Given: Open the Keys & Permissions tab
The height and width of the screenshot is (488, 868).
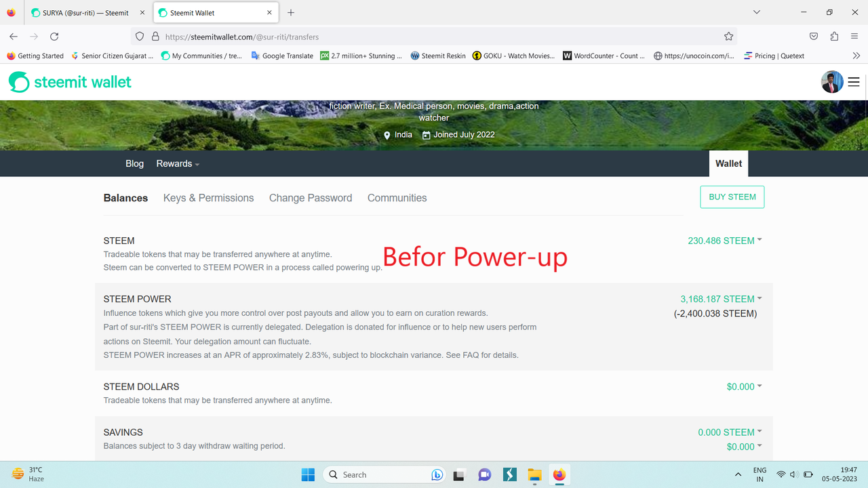Looking at the screenshot, I should [208, 198].
